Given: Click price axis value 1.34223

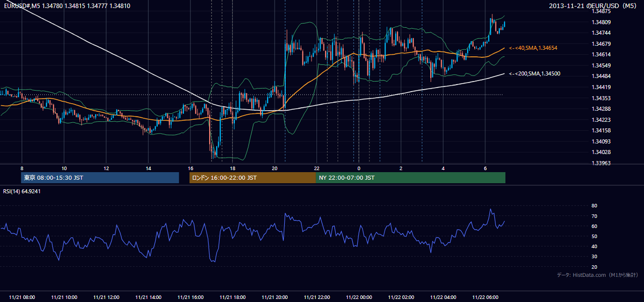Looking at the screenshot, I should (602, 120).
